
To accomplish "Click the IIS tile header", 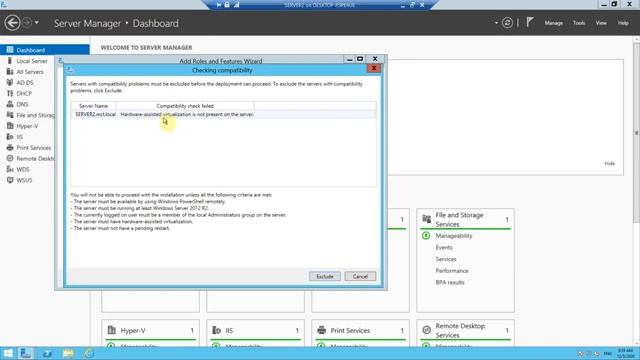I will pyautogui.click(x=255, y=330).
